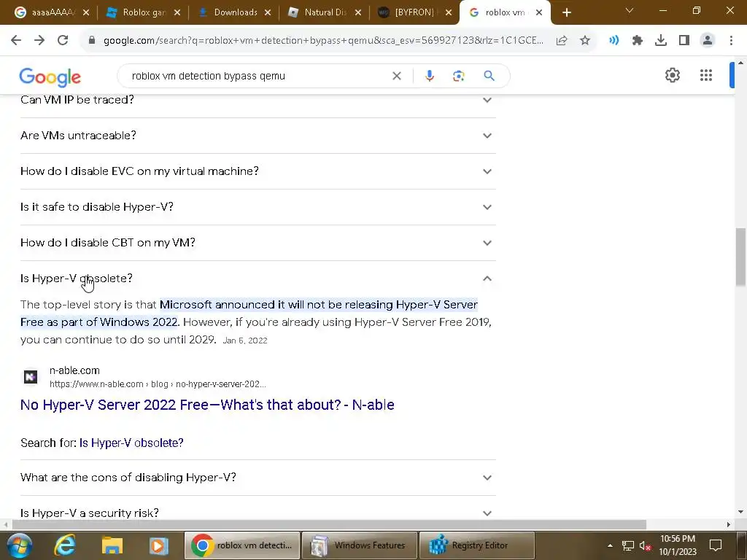Click the n-able site favicon
The image size is (747, 560).
(31, 377)
